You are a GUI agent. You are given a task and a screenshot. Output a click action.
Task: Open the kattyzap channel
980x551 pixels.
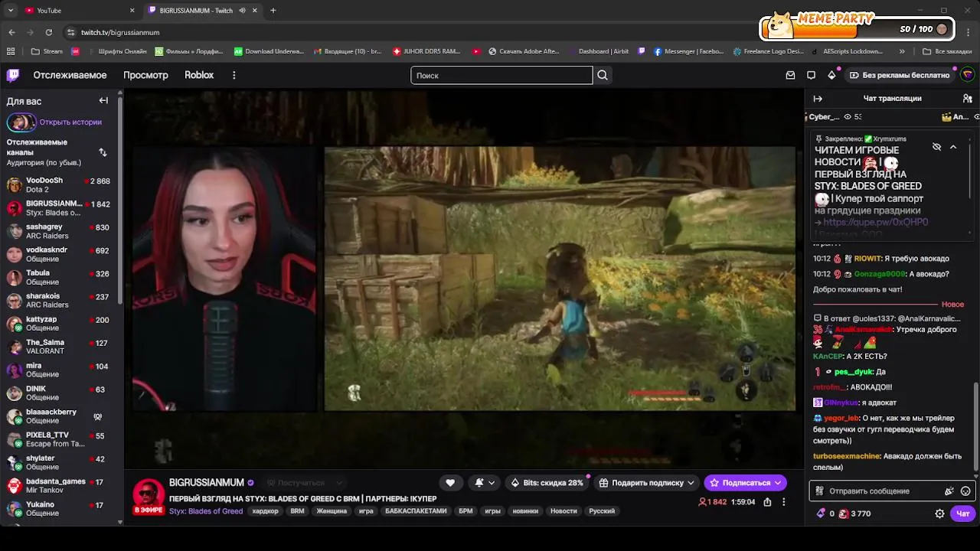click(x=58, y=323)
